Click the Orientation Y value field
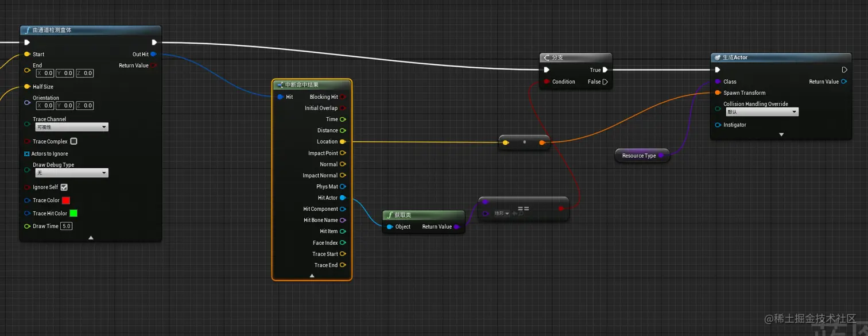 [x=64, y=106]
